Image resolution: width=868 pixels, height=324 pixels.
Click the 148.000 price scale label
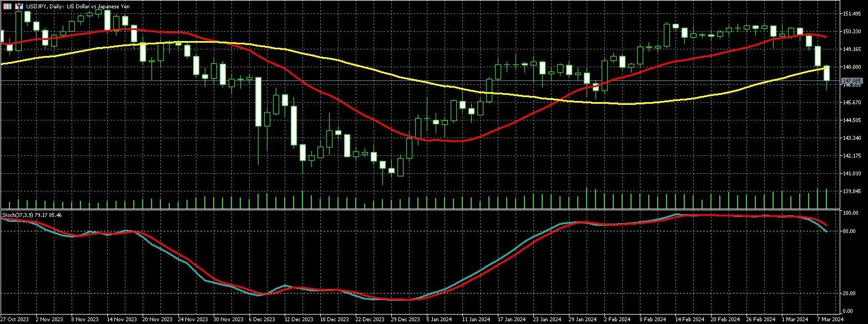[x=852, y=67]
